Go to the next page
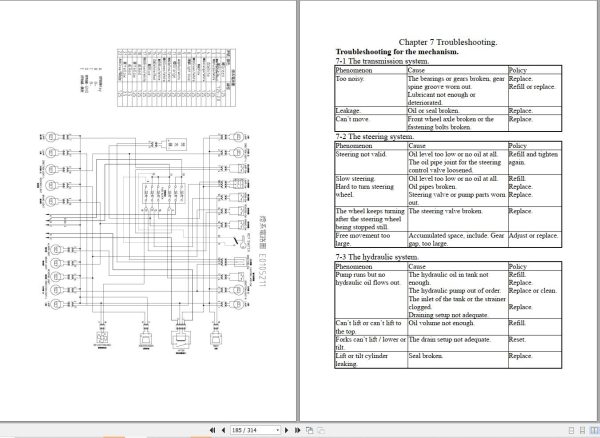 [x=286, y=430]
